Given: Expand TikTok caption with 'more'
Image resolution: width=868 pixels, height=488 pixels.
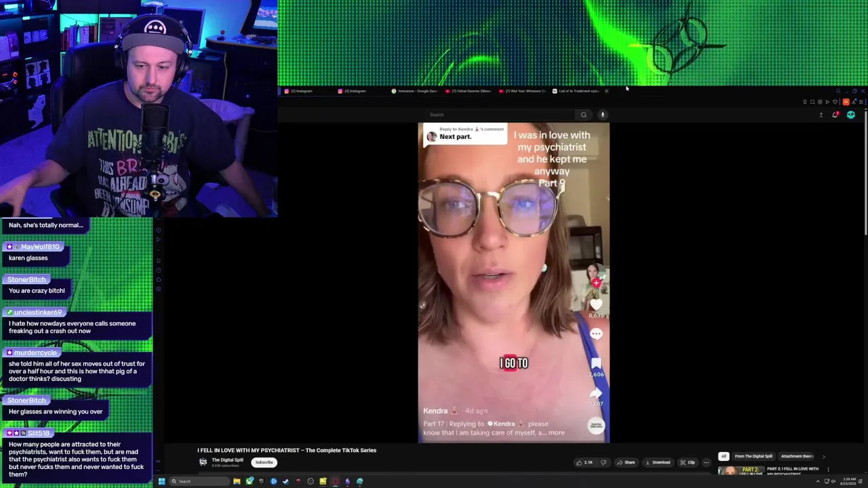Looking at the screenshot, I should tap(556, 432).
